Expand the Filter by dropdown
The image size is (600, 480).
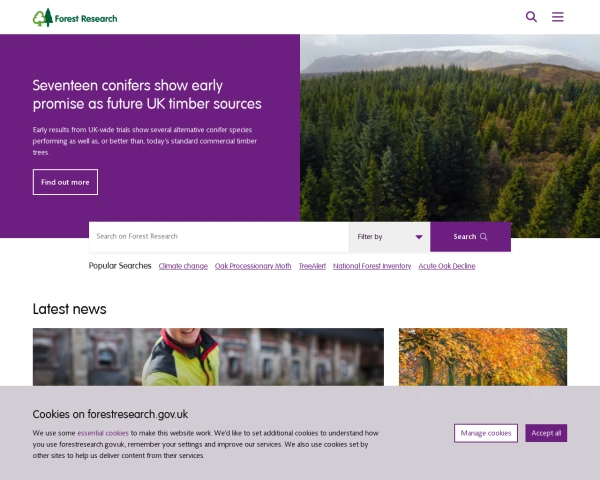(390, 237)
